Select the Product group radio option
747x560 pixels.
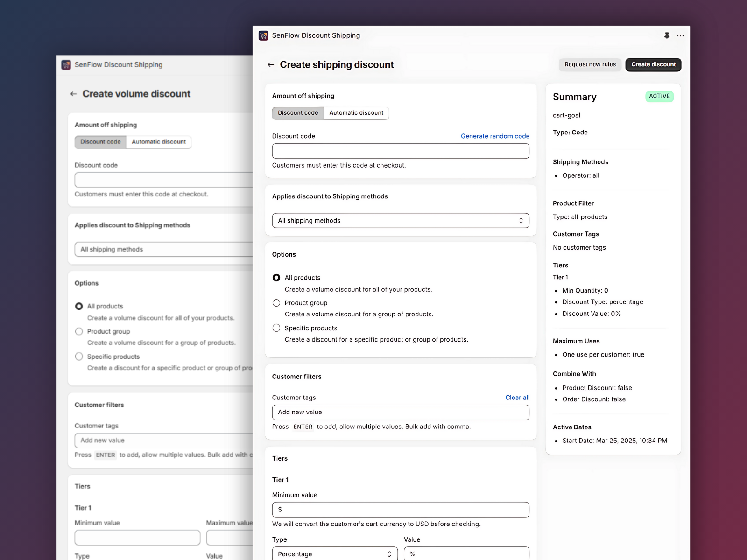click(x=276, y=303)
